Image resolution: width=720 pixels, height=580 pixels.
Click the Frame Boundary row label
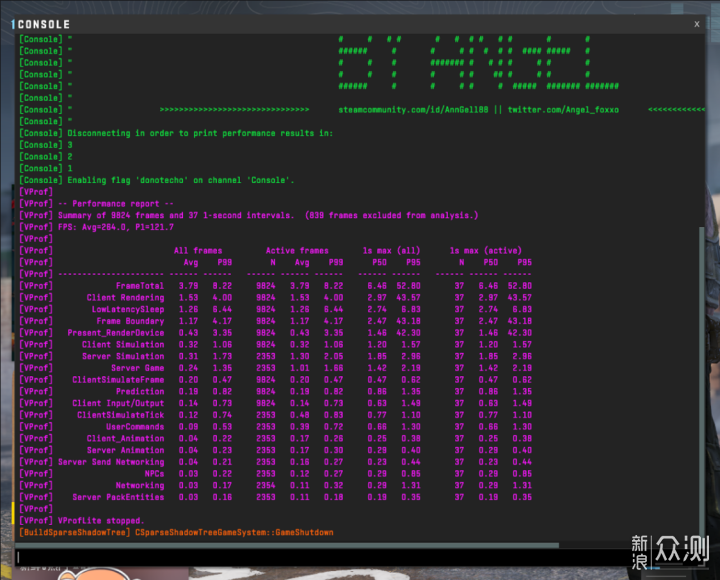(130, 321)
